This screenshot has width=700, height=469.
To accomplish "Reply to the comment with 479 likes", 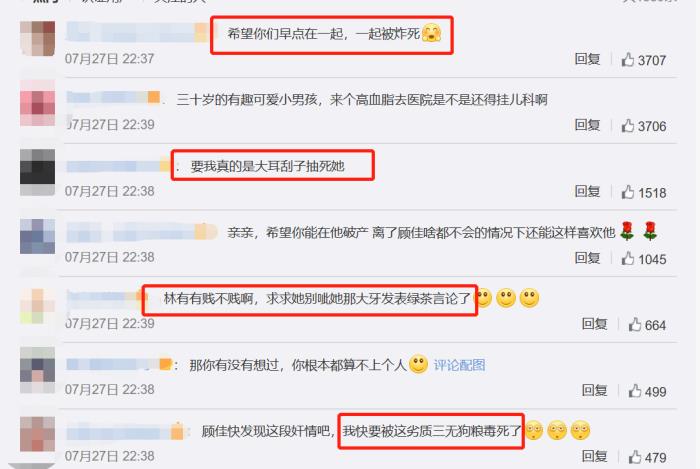I will [x=594, y=456].
